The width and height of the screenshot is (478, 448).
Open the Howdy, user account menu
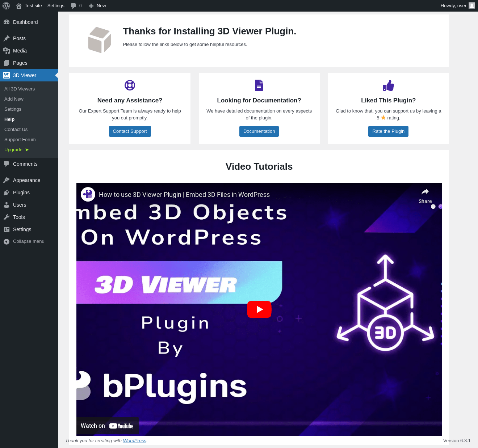[x=457, y=6]
